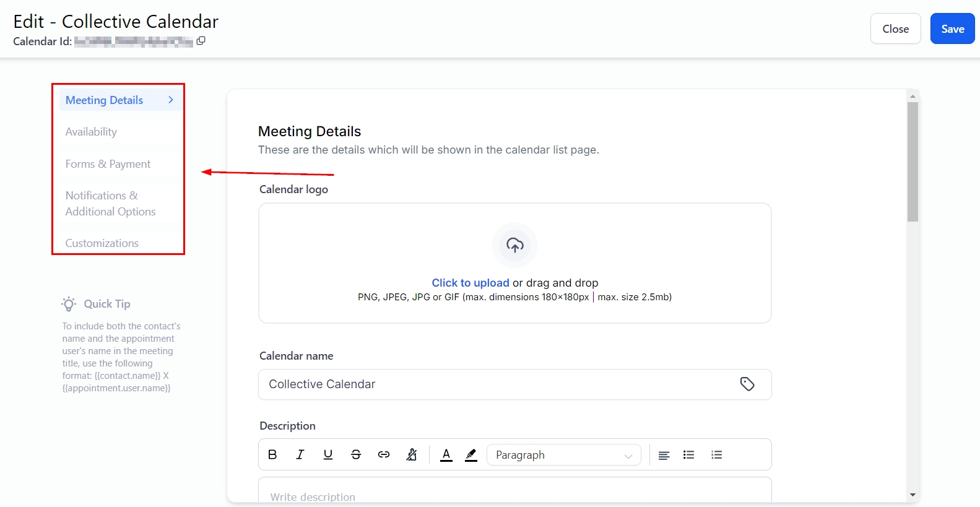The image size is (980, 507).
Task: Open the tag picker in Calendar name field
Action: coord(747,384)
